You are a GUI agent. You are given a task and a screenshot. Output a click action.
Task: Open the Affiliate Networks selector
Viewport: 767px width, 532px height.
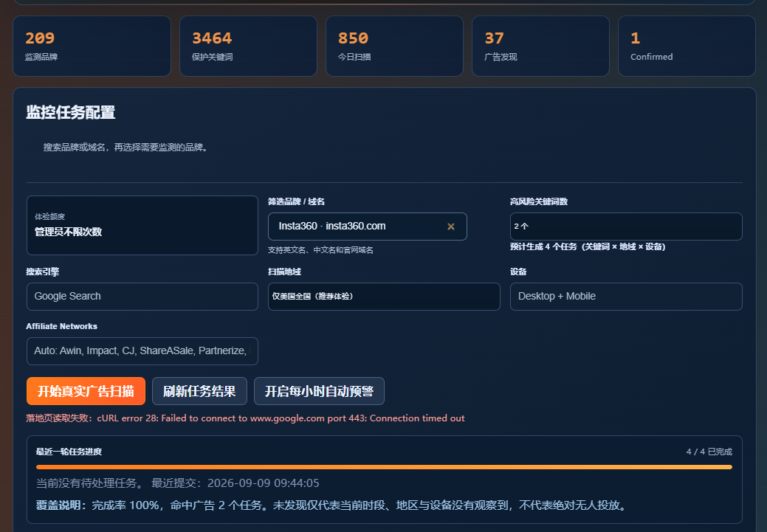coord(142,351)
